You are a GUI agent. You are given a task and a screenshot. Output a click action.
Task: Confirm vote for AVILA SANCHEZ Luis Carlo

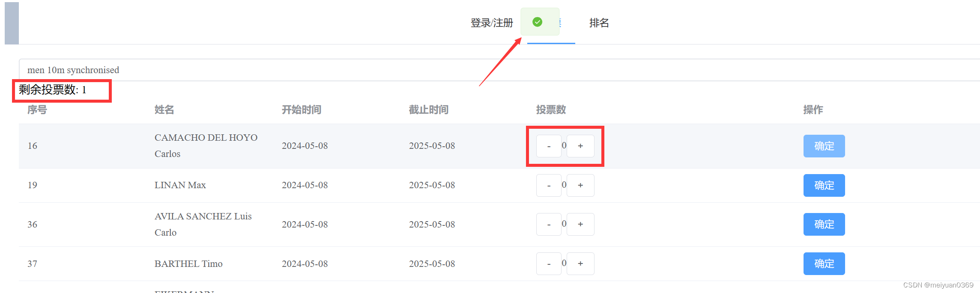click(x=824, y=224)
